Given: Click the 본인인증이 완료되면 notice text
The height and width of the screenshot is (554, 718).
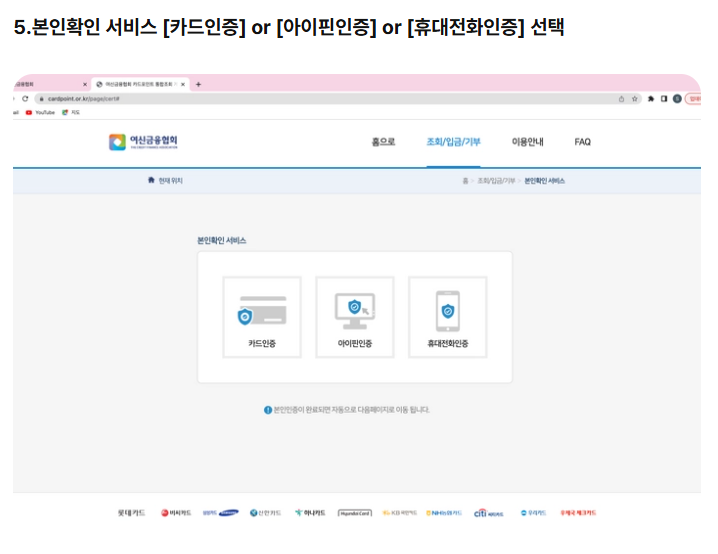Looking at the screenshot, I should pos(351,410).
